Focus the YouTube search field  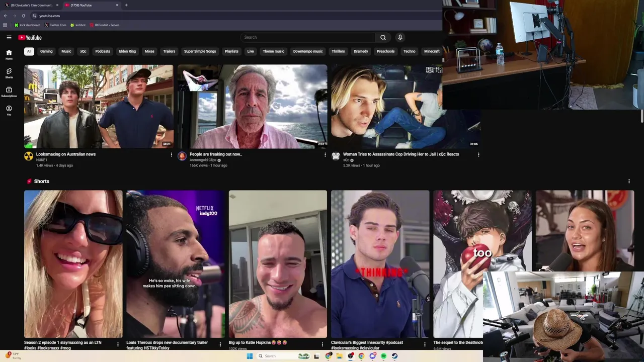pyautogui.click(x=307, y=37)
